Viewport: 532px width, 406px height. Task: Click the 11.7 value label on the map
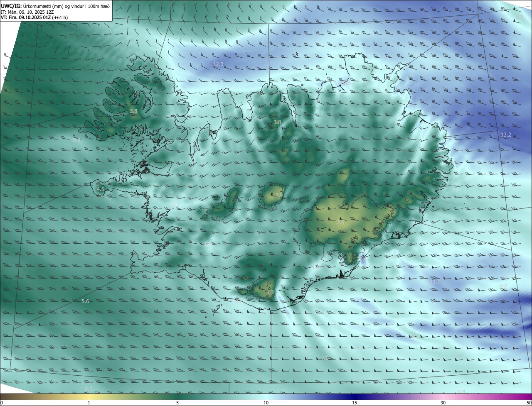[435, 281]
